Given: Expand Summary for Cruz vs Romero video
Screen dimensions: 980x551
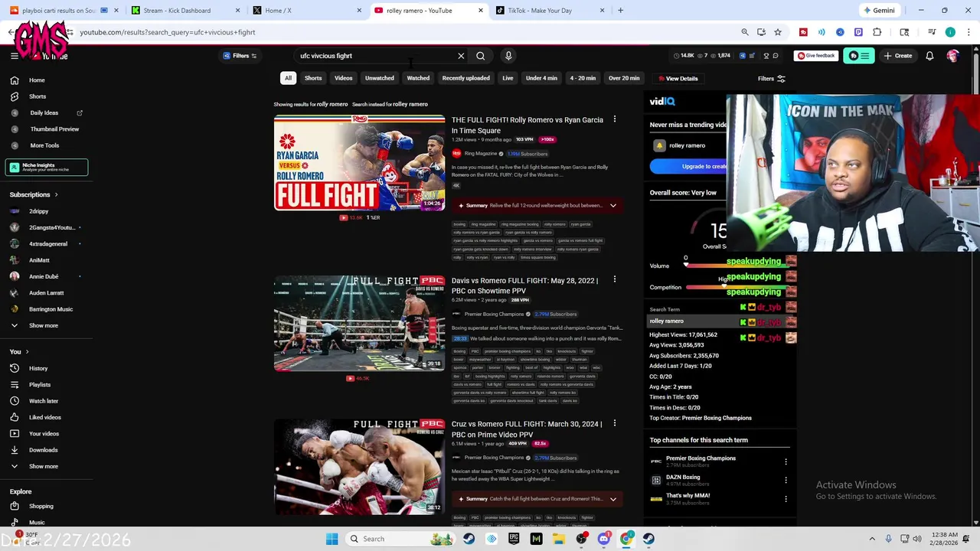Looking at the screenshot, I should (612, 499).
